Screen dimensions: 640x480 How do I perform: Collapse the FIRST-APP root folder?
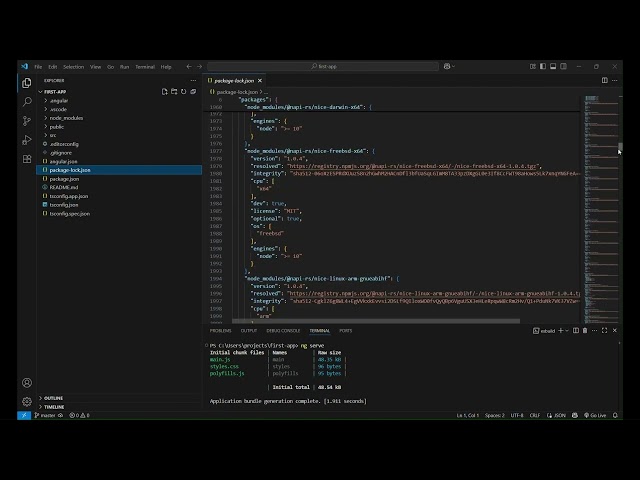click(x=55, y=92)
